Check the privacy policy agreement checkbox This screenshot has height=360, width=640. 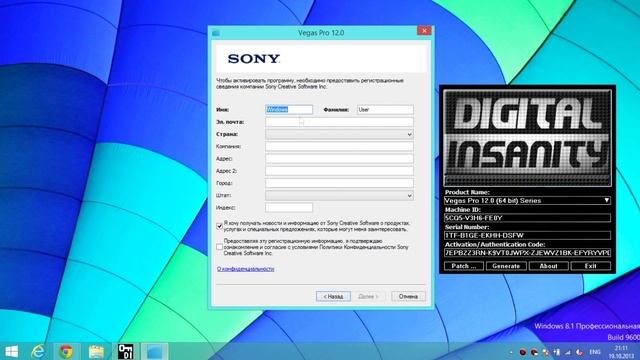pyautogui.click(x=220, y=247)
